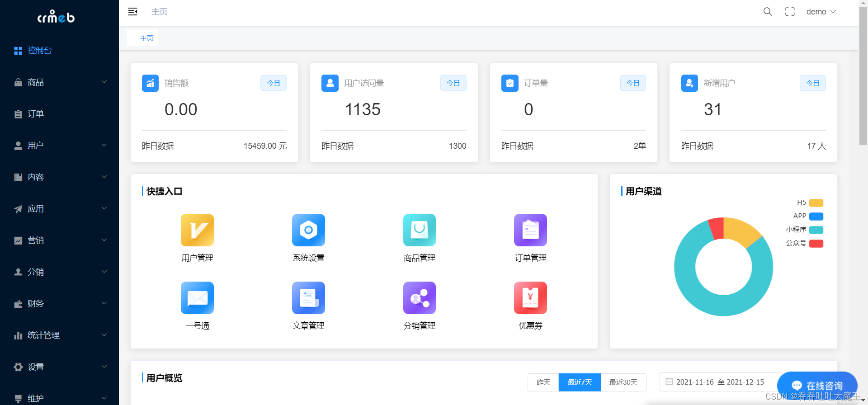Click 今日 tag on 订单量 card

[633, 83]
